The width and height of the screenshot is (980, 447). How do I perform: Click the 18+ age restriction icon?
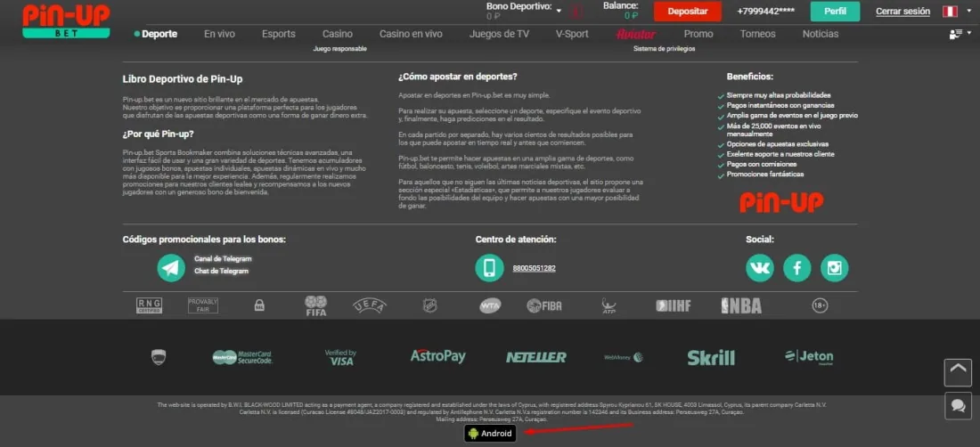[820, 305]
